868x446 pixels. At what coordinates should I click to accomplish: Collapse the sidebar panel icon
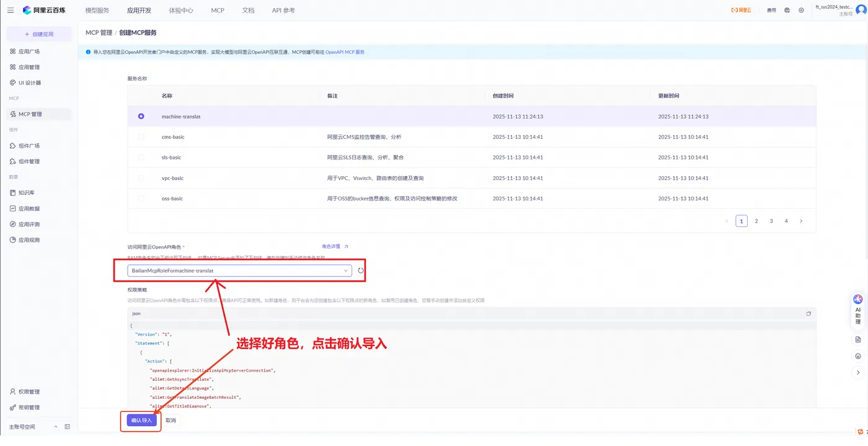pos(67,427)
